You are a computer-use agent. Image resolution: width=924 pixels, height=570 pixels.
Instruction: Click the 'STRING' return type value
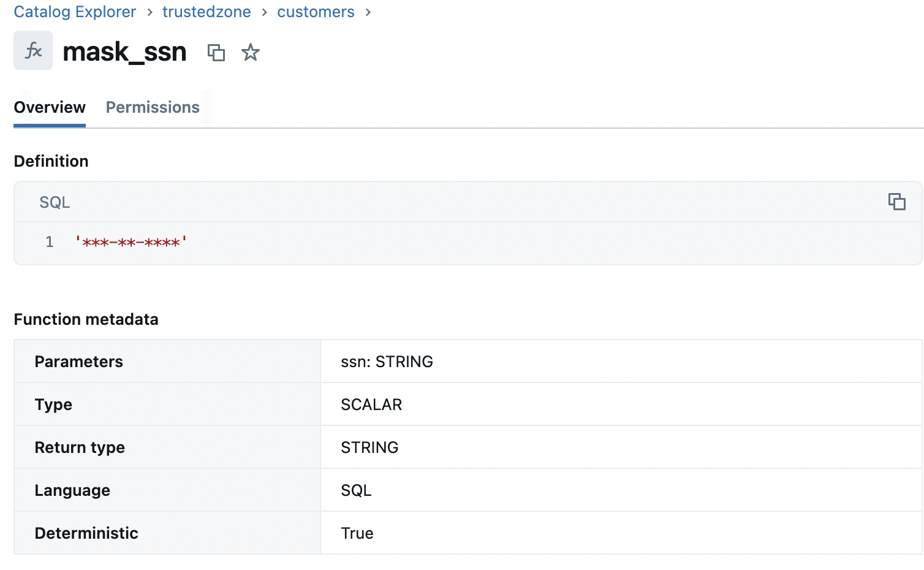pos(369,447)
